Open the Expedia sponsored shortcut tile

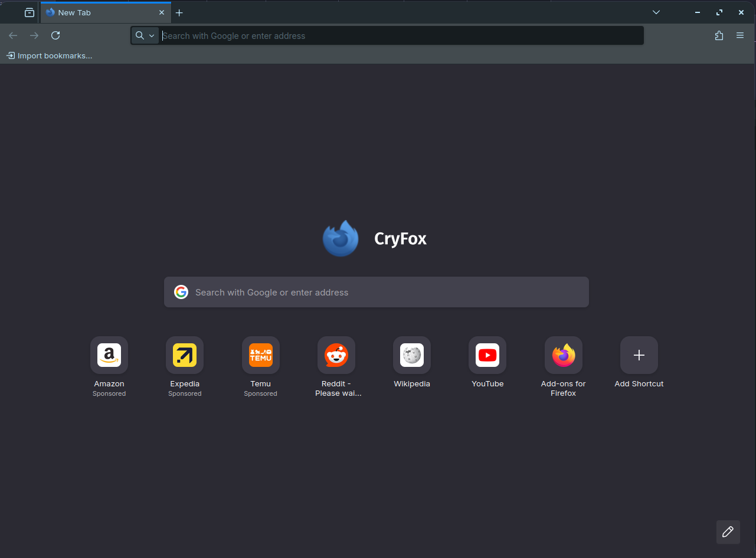(185, 355)
